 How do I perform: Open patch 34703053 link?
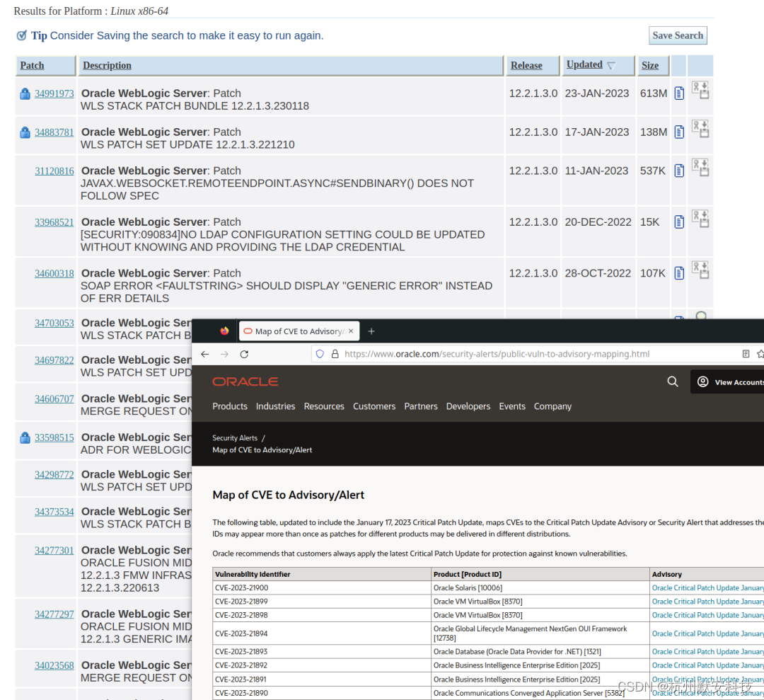tap(54, 323)
